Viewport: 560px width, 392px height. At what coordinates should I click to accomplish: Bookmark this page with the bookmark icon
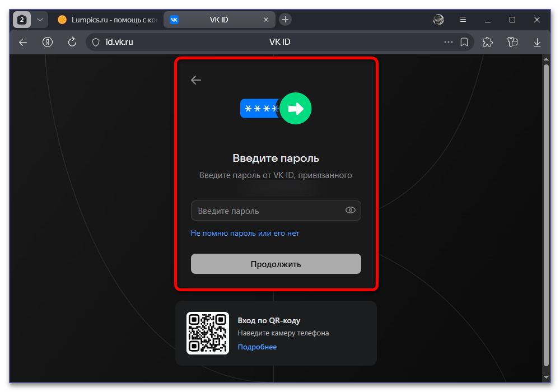tap(464, 42)
